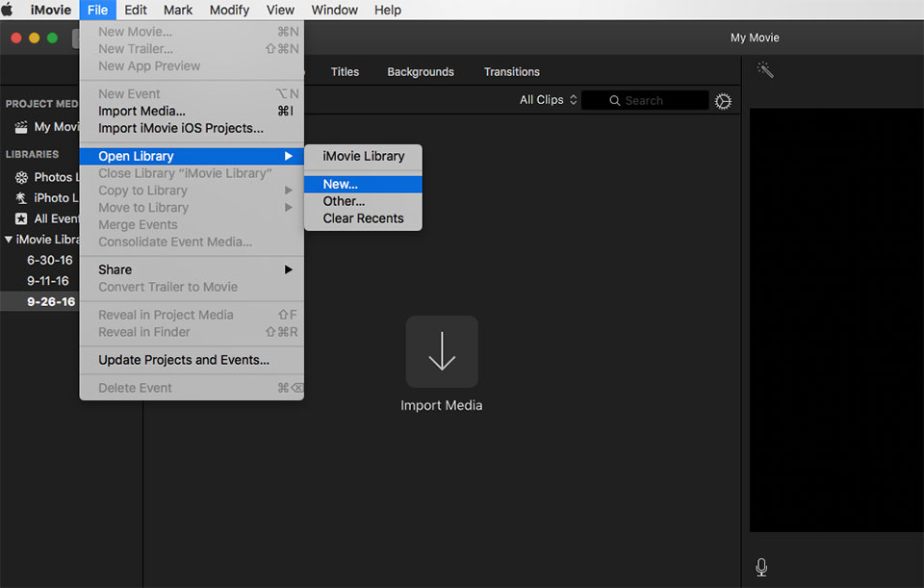Choose Other... in Open Library submenu
924x588 pixels.
coord(363,201)
